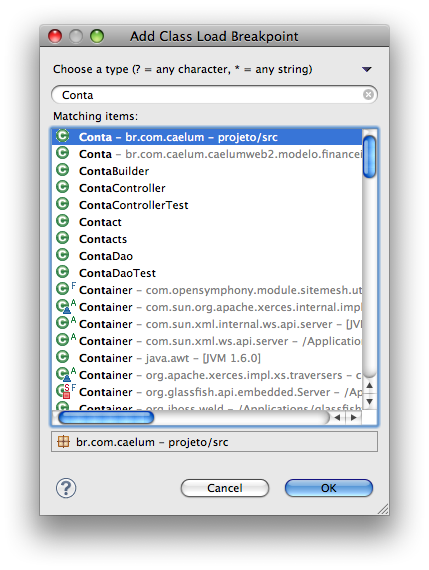Click the final class icon for sitemesh Container
Screen dimensions: 429x570
pos(66,289)
